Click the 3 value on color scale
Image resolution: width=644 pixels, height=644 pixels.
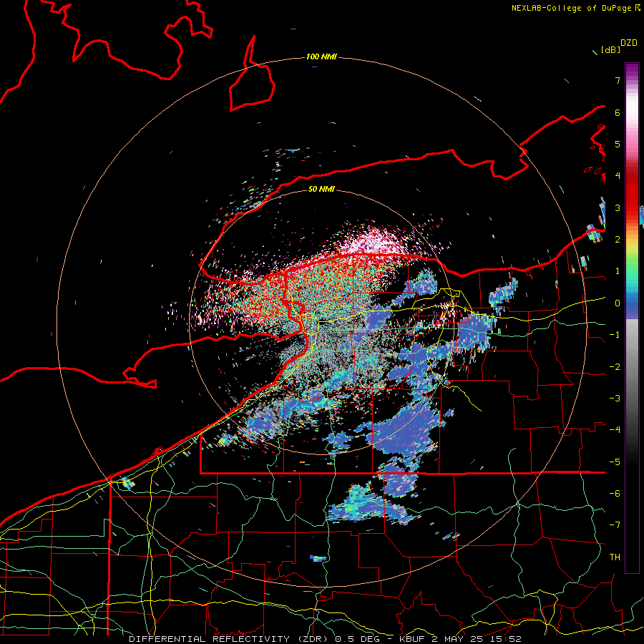[618, 208]
